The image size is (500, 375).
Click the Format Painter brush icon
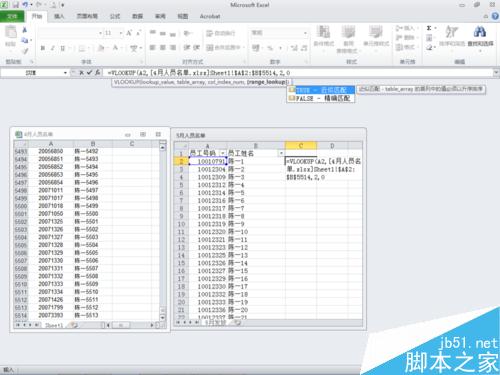tap(25, 51)
